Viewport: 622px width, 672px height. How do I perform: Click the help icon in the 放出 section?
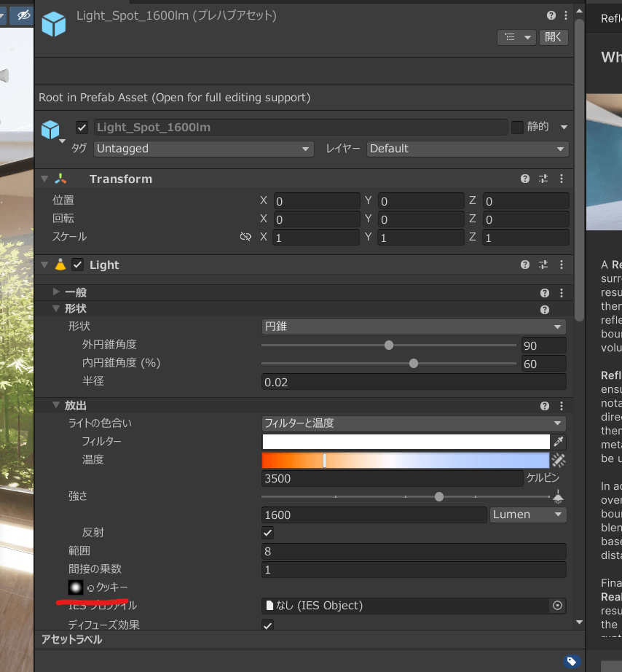tap(544, 406)
